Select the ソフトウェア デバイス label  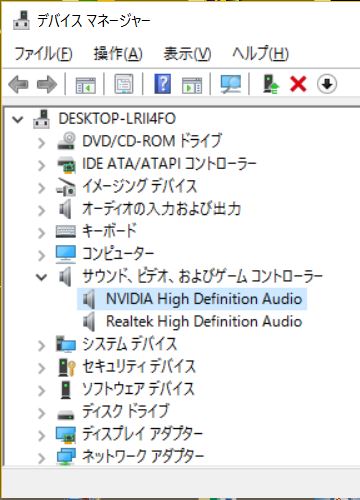(139, 389)
